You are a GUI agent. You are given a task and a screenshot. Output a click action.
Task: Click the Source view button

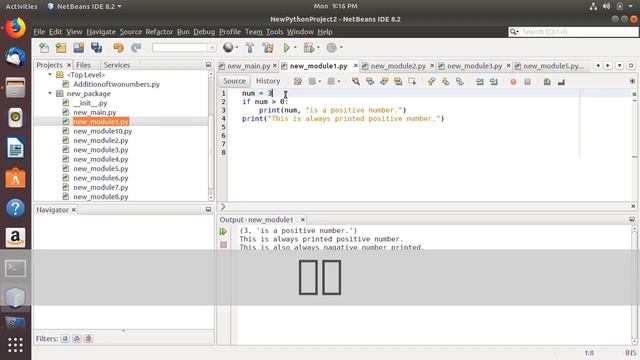coord(234,81)
